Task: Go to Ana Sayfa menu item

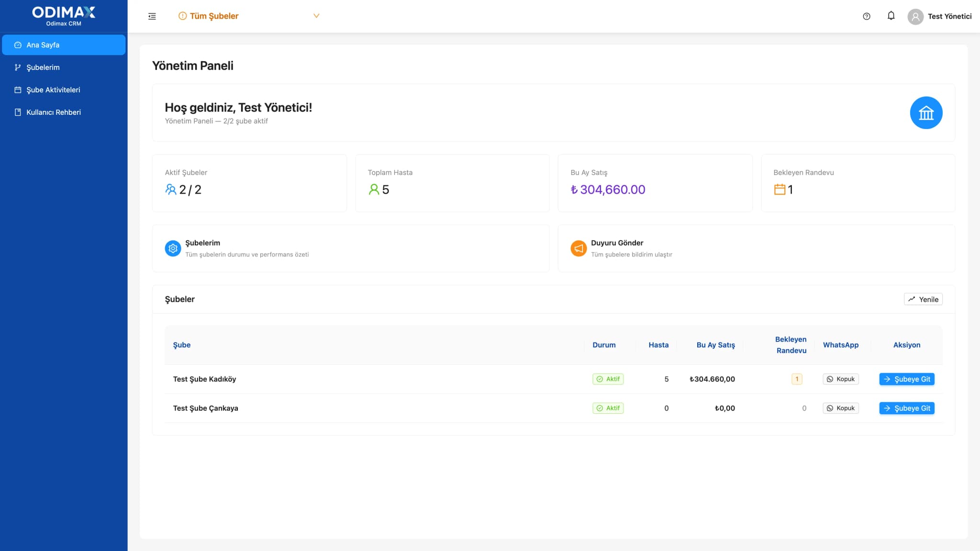Action: (x=64, y=45)
